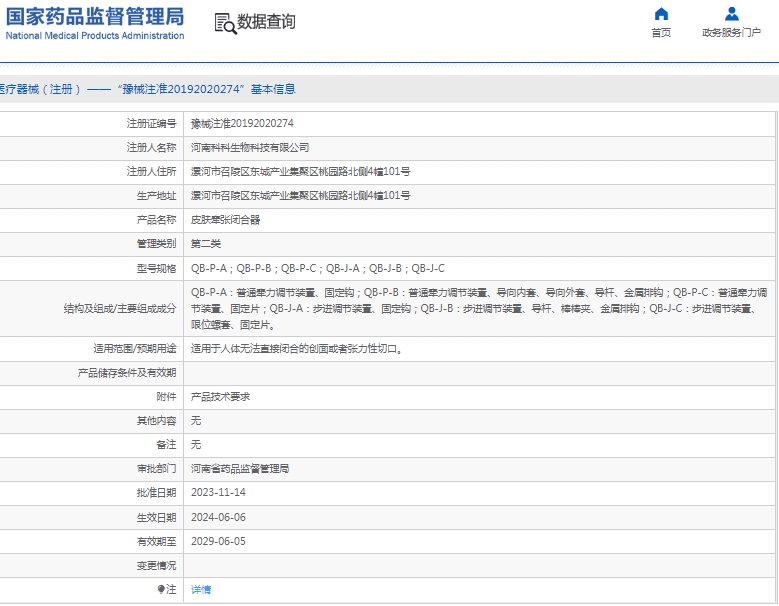Click the 首页 text label
The width and height of the screenshot is (779, 606).
coord(661,33)
